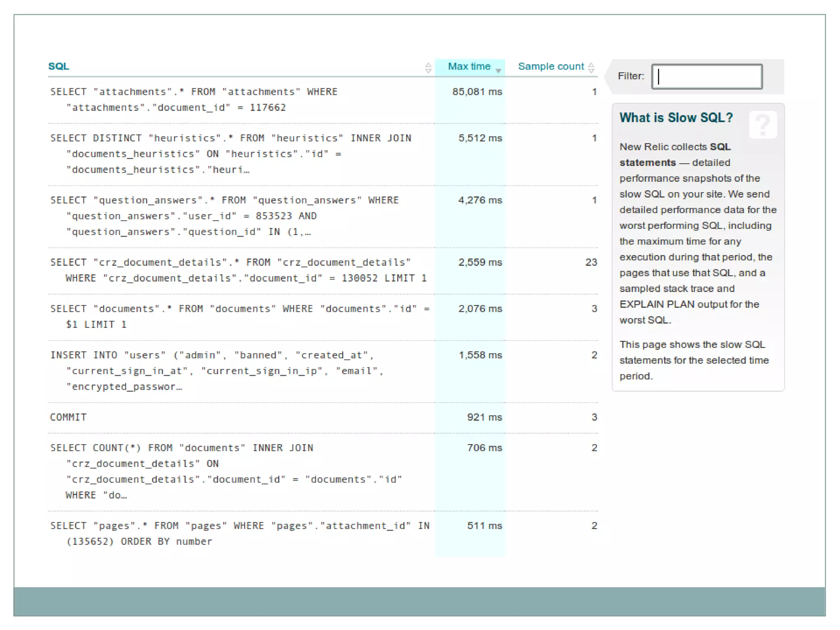This screenshot has height=630, width=840.
Task: Sort by Max time column header
Action: pos(469,66)
